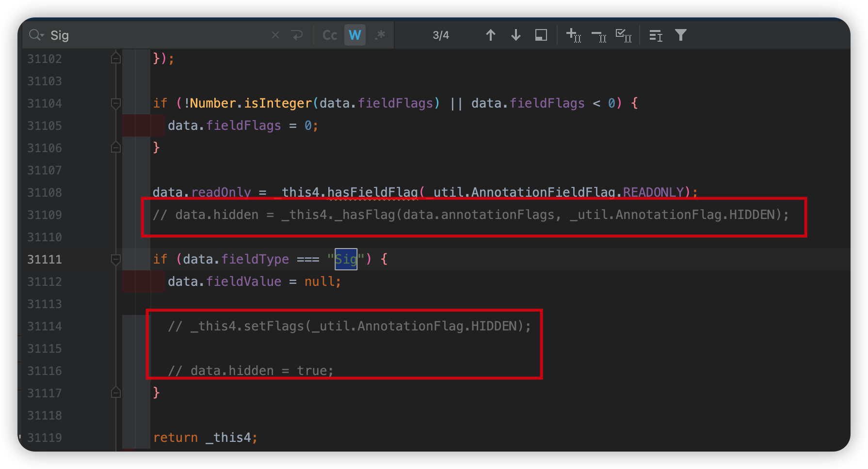Click commented data.hidden = true line
The image size is (868, 469).
(251, 371)
